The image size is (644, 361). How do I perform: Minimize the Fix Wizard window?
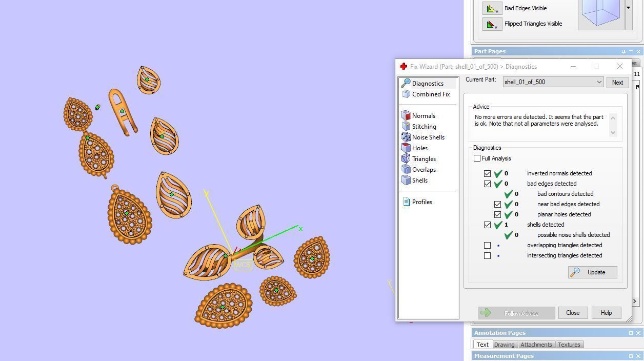tap(573, 67)
